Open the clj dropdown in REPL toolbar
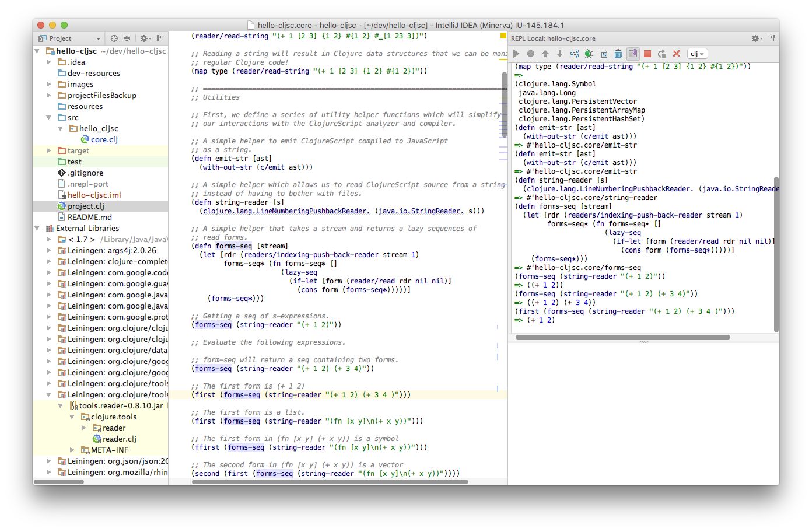 coord(697,53)
